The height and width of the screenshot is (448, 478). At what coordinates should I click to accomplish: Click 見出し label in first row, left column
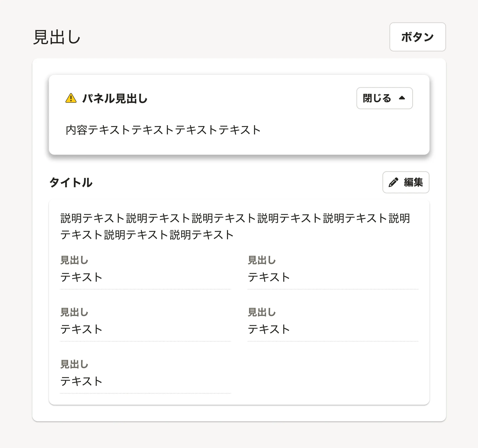[74, 260]
